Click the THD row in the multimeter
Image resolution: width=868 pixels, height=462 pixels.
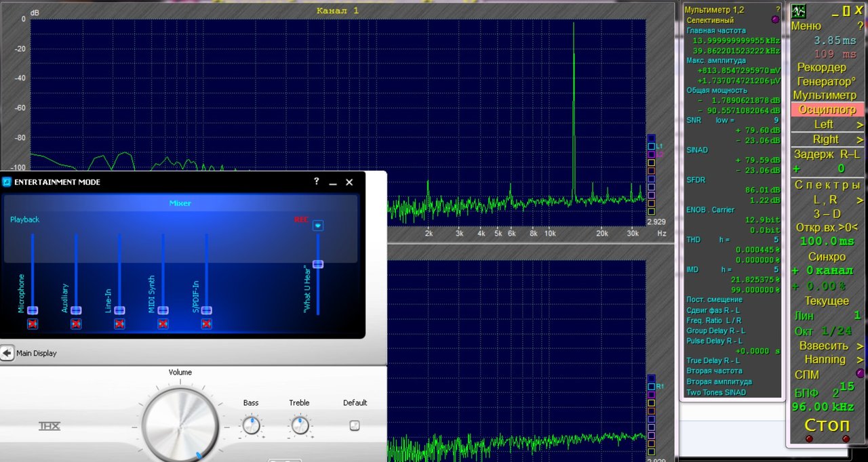click(x=733, y=240)
